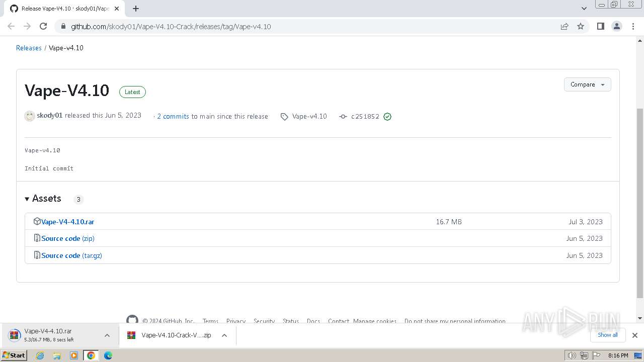This screenshot has height=362, width=644.
Task: Open the media player icon on taskbar
Action: (74, 355)
